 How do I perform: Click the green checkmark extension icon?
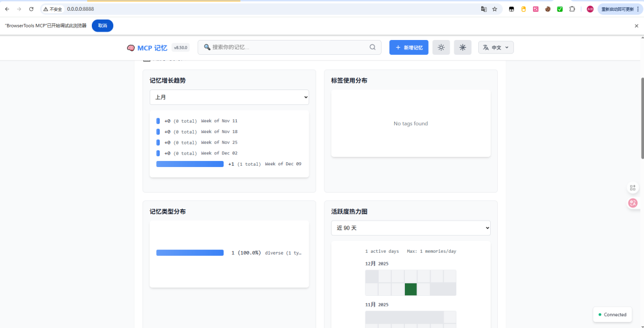point(560,9)
